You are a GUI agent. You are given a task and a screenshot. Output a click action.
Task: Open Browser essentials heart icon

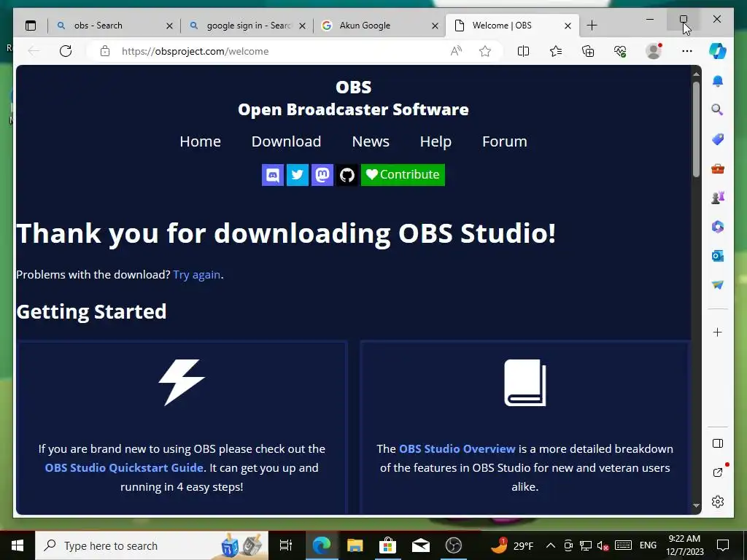[620, 51]
